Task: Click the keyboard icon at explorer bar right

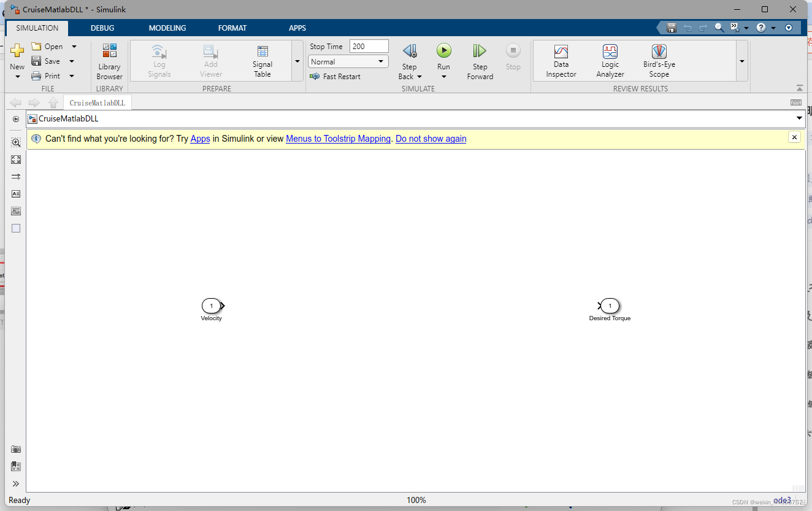Action: [x=796, y=102]
